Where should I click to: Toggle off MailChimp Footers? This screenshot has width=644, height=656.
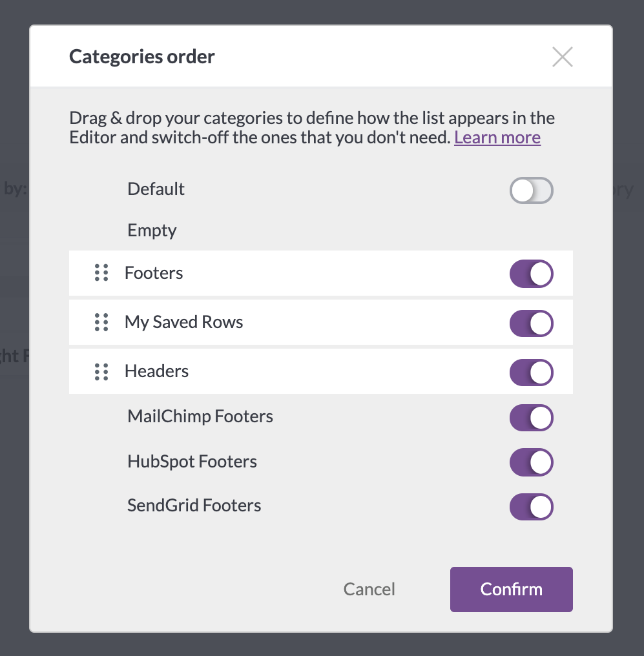coord(531,418)
